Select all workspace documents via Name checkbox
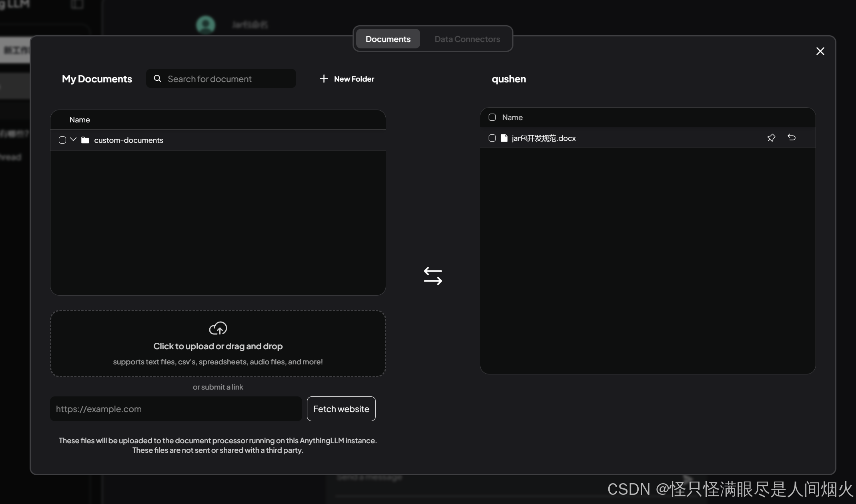Screen dimensions: 856x504 [x=492, y=117]
